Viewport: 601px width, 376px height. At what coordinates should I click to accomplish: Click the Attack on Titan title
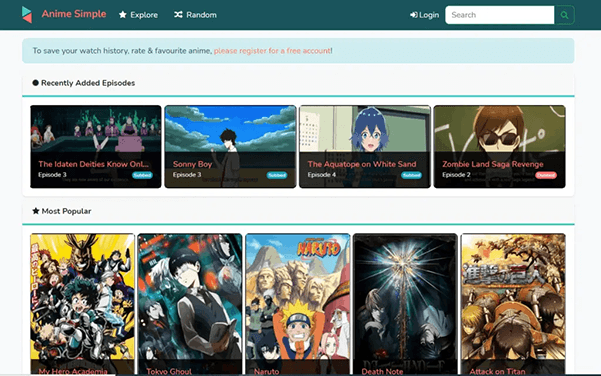click(497, 371)
